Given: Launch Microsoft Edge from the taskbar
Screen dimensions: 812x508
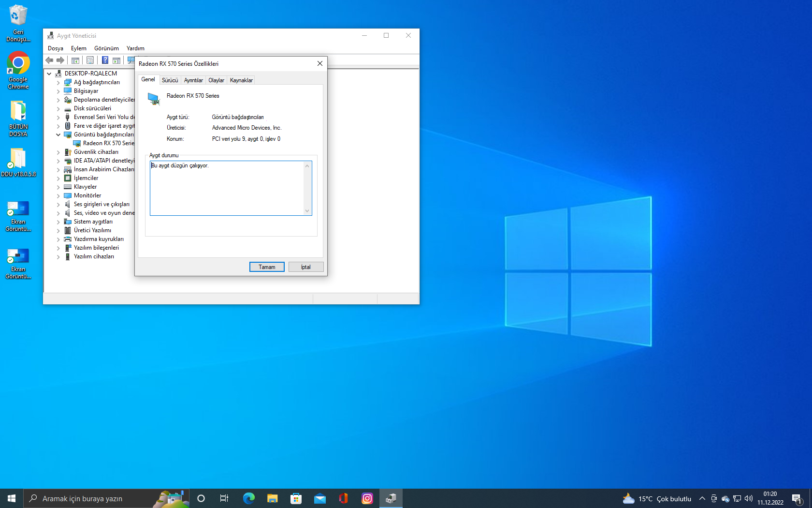Looking at the screenshot, I should (x=249, y=498).
